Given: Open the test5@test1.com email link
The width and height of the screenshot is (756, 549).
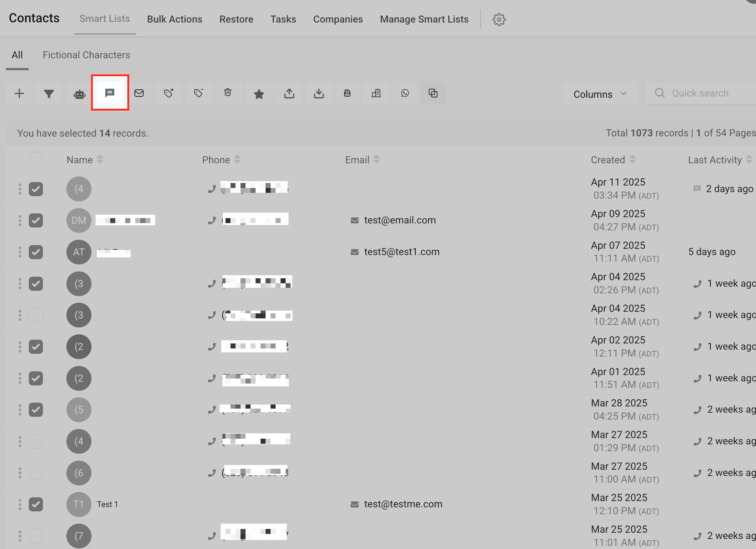Looking at the screenshot, I should coord(401,252).
